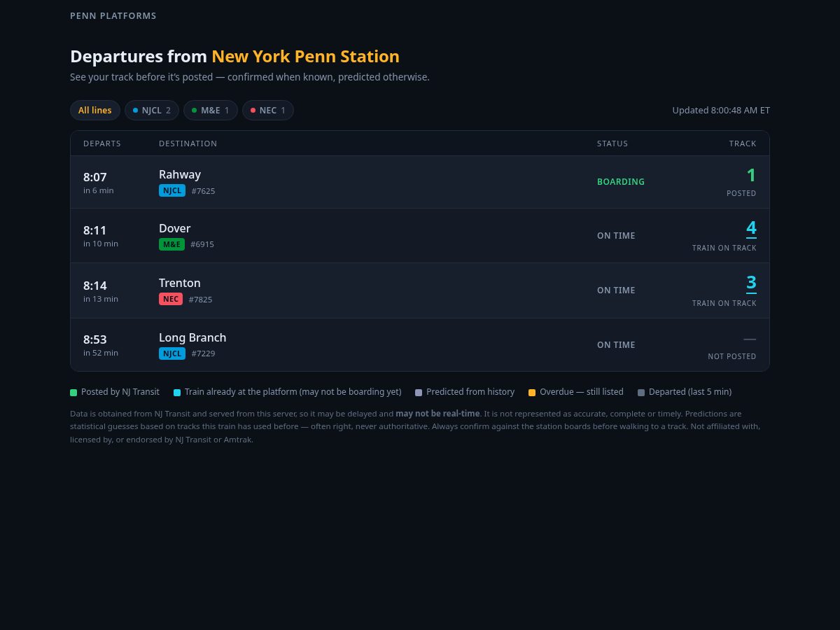Image resolution: width=840 pixels, height=630 pixels.
Task: Click the NJCL badge on Rahway train
Action: click(x=172, y=190)
